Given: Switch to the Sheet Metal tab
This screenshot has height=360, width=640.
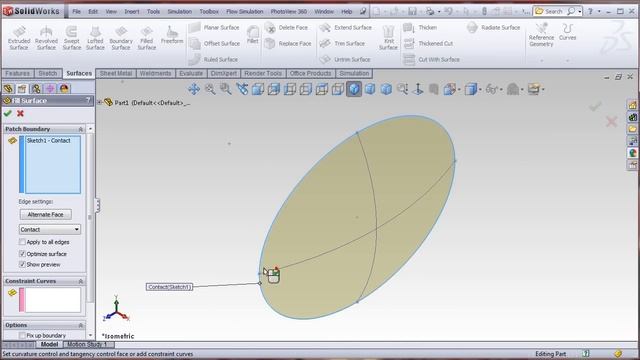Looking at the screenshot, I should coord(116,73).
